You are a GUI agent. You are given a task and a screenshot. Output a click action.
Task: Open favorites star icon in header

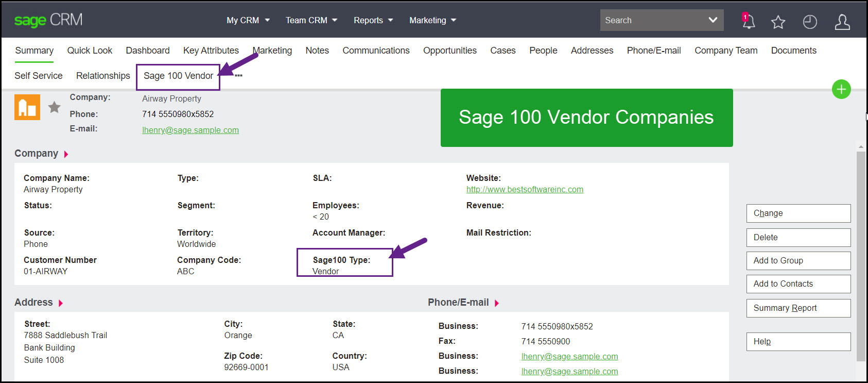pyautogui.click(x=778, y=22)
